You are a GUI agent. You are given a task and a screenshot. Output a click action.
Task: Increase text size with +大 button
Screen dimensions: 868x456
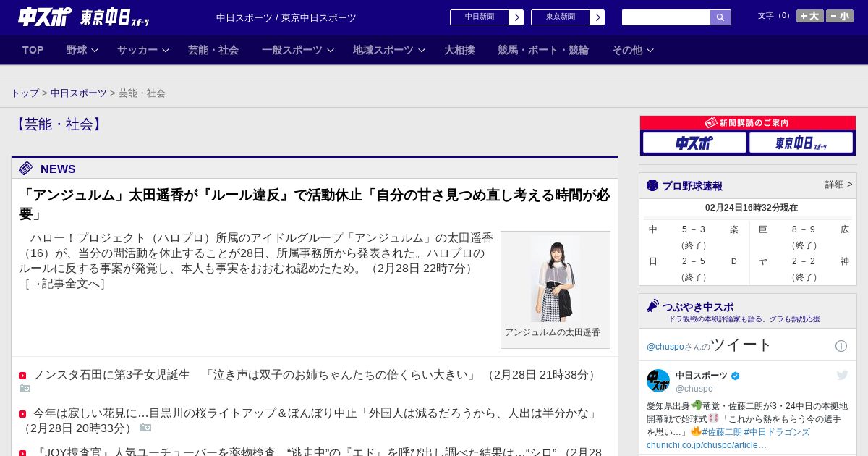[810, 16]
